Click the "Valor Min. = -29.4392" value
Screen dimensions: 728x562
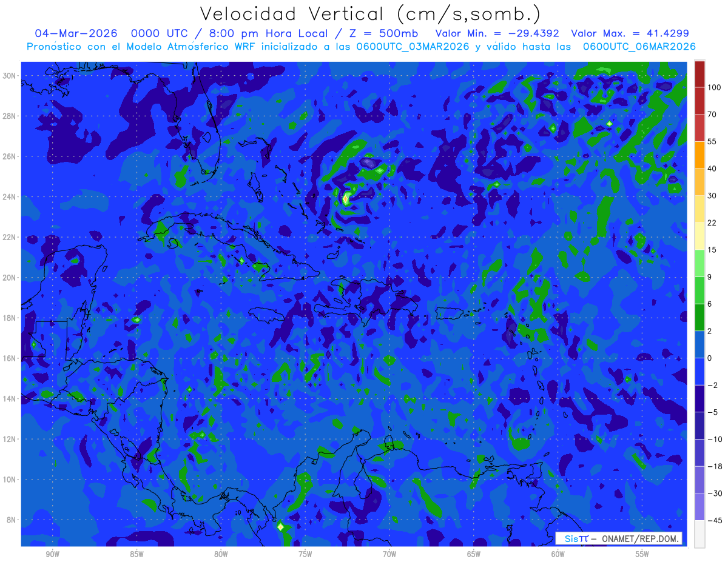[x=497, y=33]
